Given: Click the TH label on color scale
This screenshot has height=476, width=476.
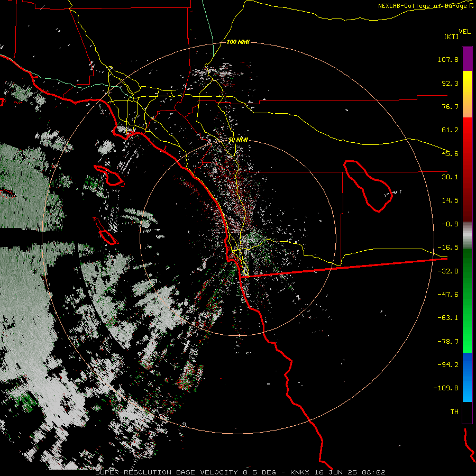Looking at the screenshot, I should [x=454, y=411].
